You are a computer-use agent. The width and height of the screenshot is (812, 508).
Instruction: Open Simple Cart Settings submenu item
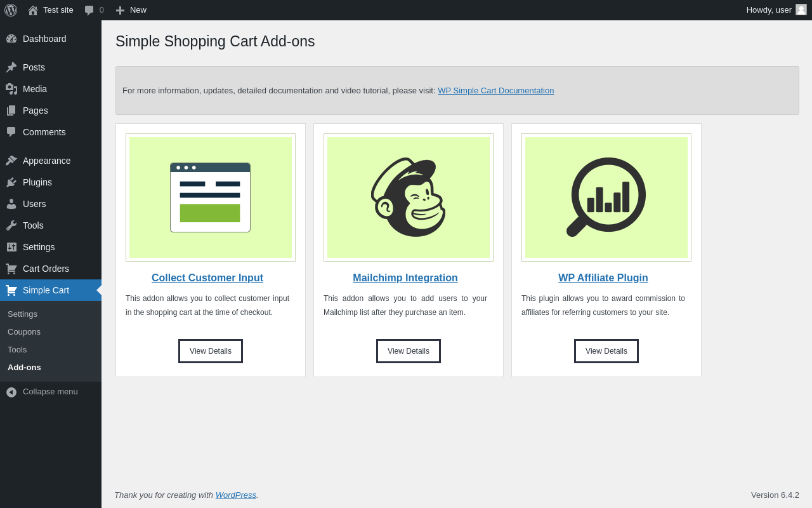point(22,314)
